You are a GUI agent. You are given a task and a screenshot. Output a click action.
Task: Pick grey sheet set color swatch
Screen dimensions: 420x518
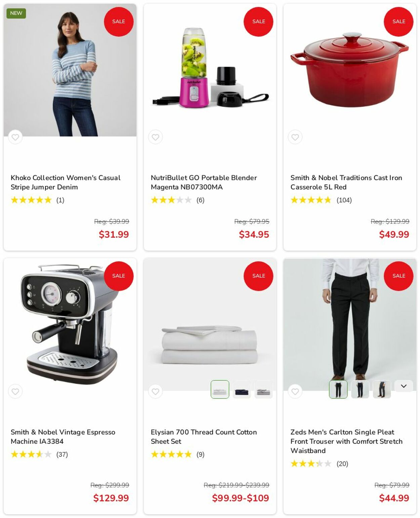[x=263, y=389]
